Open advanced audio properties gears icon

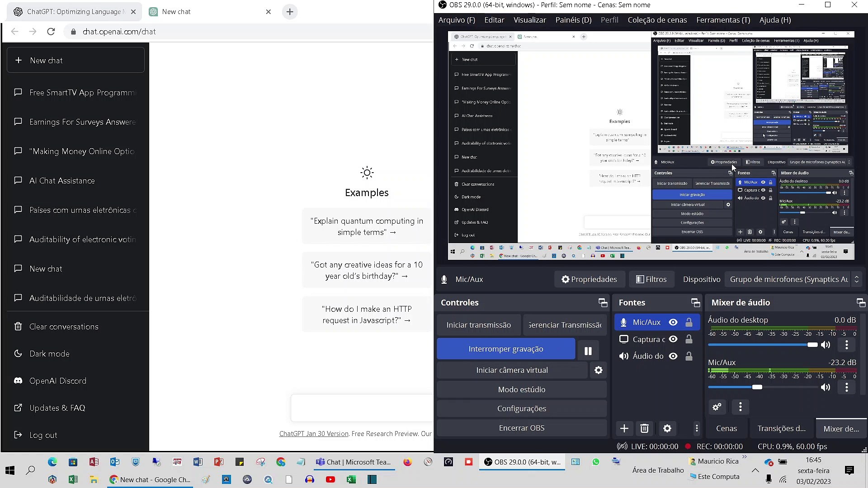tap(717, 407)
